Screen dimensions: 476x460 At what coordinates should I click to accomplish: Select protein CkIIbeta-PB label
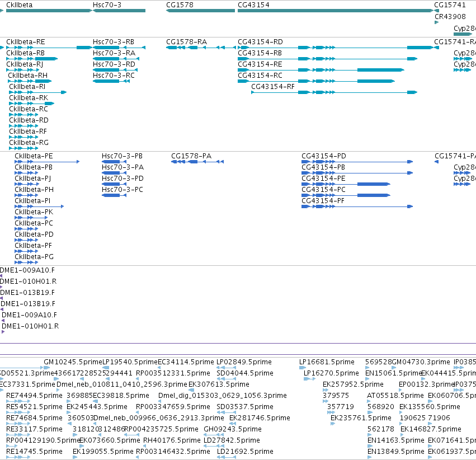[34, 167]
